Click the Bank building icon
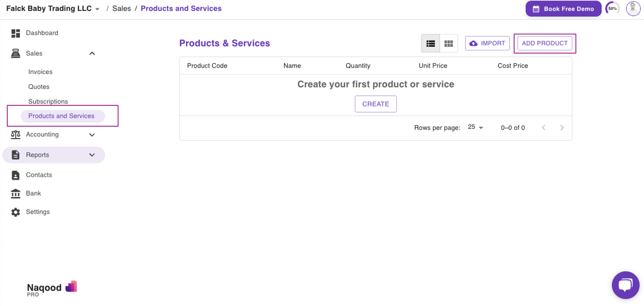 [16, 194]
